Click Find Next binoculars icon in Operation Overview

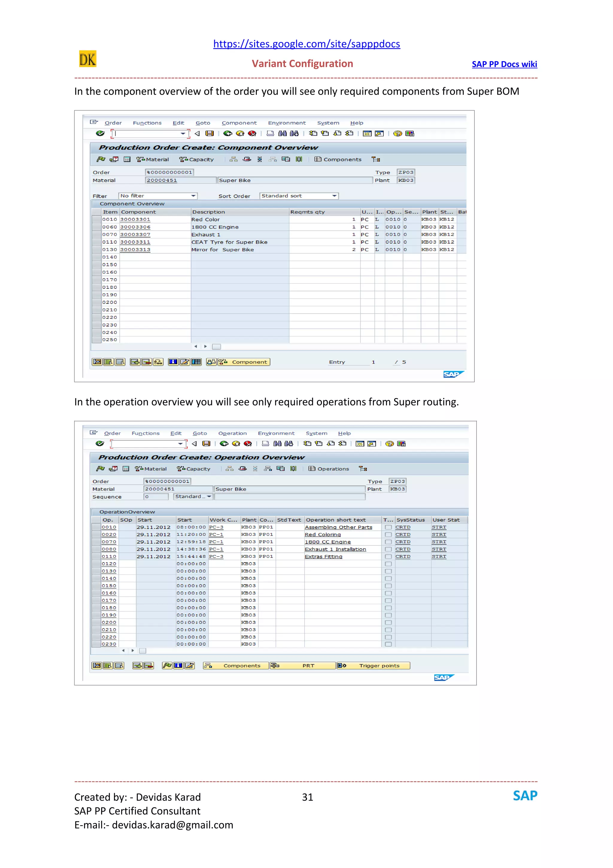[x=289, y=444]
